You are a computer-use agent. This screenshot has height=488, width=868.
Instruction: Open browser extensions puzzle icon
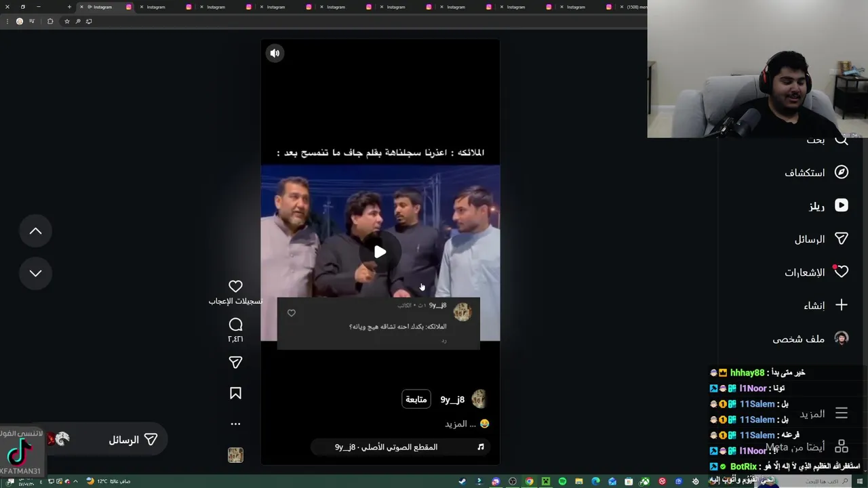tap(50, 21)
